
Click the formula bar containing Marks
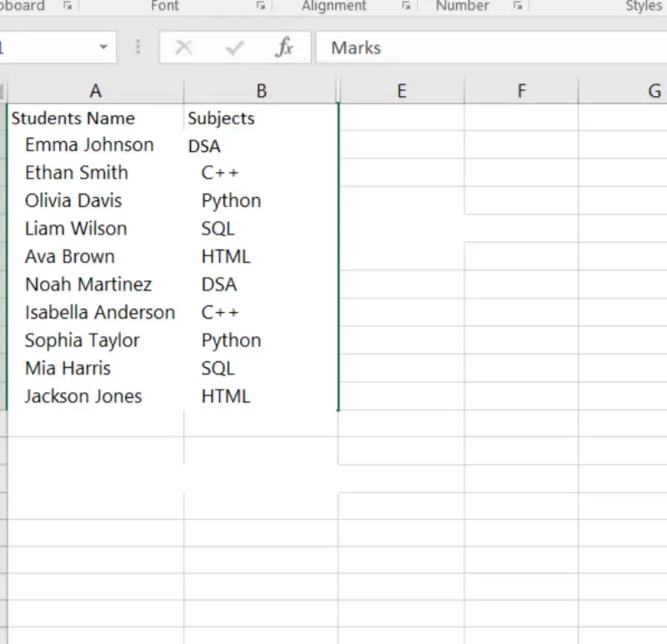pyautogui.click(x=491, y=48)
